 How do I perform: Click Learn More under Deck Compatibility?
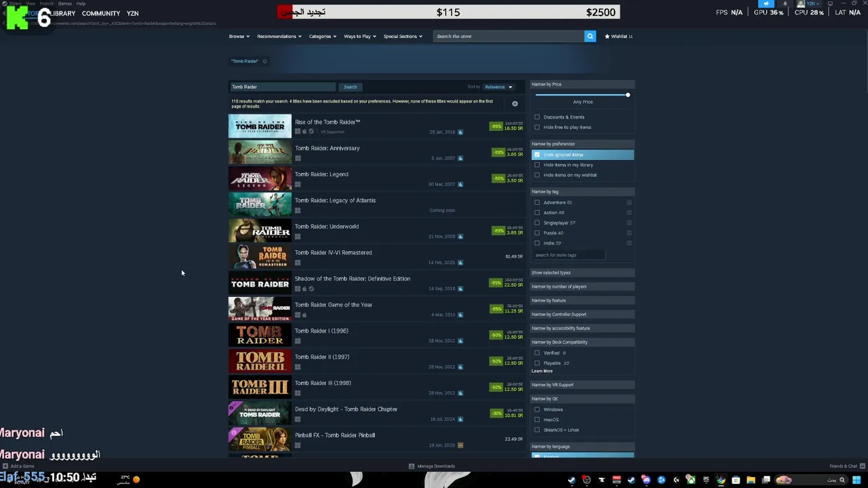point(542,371)
